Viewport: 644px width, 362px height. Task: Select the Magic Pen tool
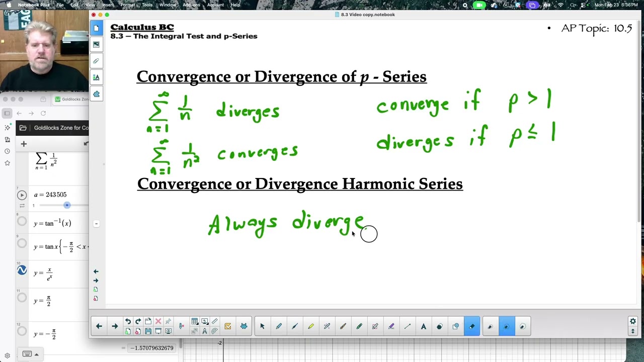click(x=327, y=326)
